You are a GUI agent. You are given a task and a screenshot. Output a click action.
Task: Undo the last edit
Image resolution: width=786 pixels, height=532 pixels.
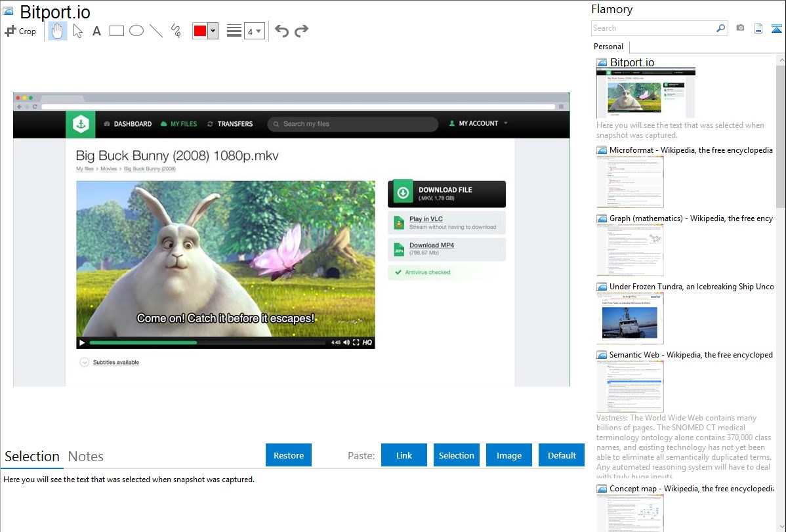coord(281,31)
